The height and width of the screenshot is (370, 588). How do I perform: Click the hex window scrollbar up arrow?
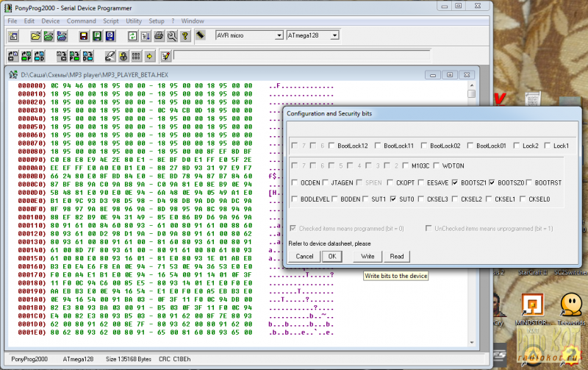472,85
